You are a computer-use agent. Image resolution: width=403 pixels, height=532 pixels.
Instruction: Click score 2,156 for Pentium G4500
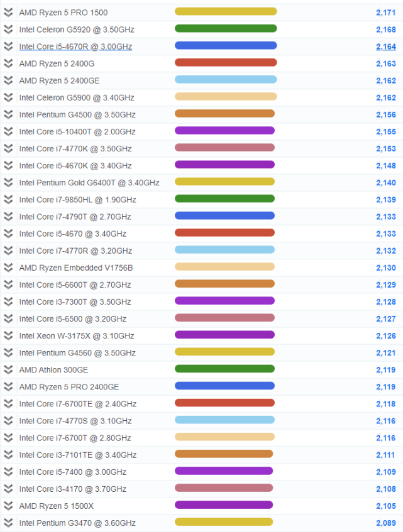click(x=385, y=115)
